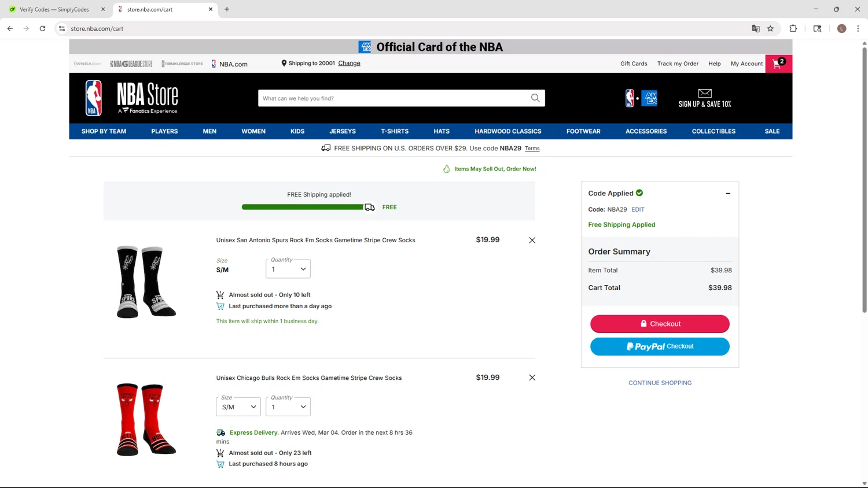868x488 pixels.
Task: Click the delivery truck icon on the shipping progress bar
Action: tap(369, 207)
